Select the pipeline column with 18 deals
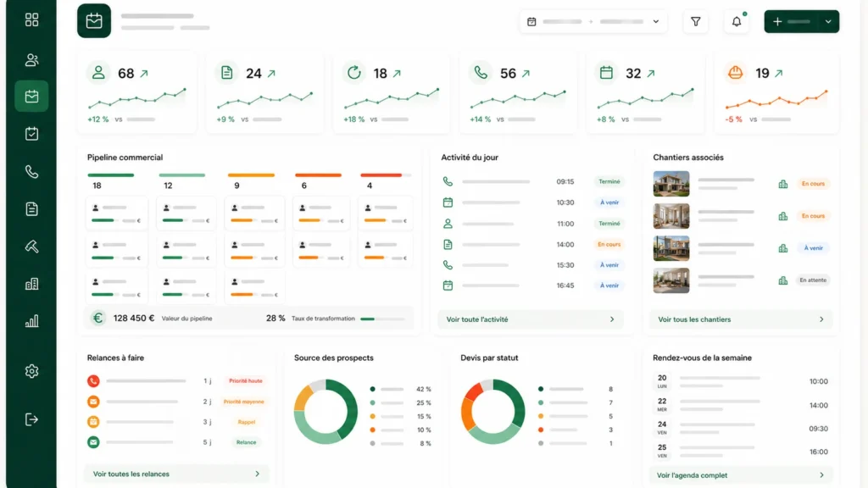 (117, 238)
